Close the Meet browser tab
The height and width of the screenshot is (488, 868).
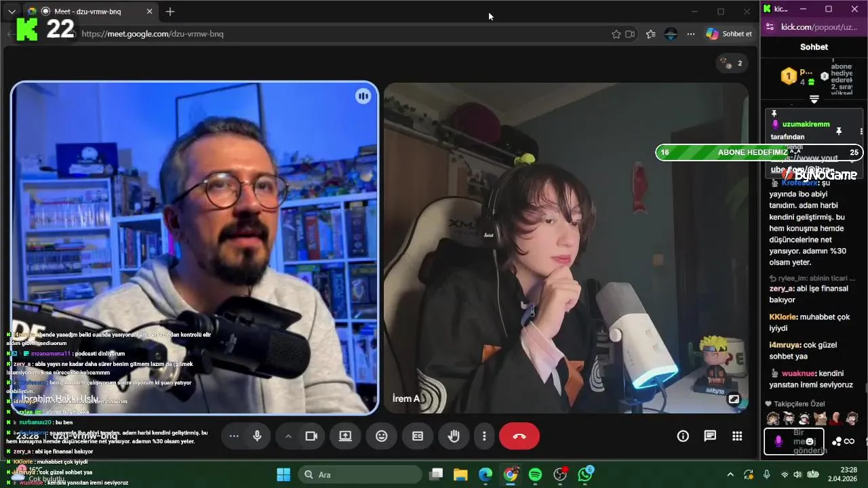[x=150, y=12]
